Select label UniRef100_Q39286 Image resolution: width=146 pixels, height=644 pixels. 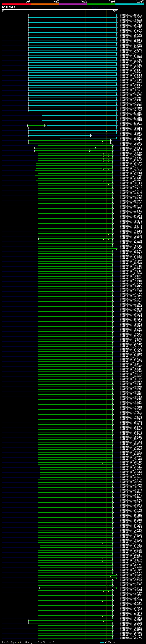coord(131,82)
